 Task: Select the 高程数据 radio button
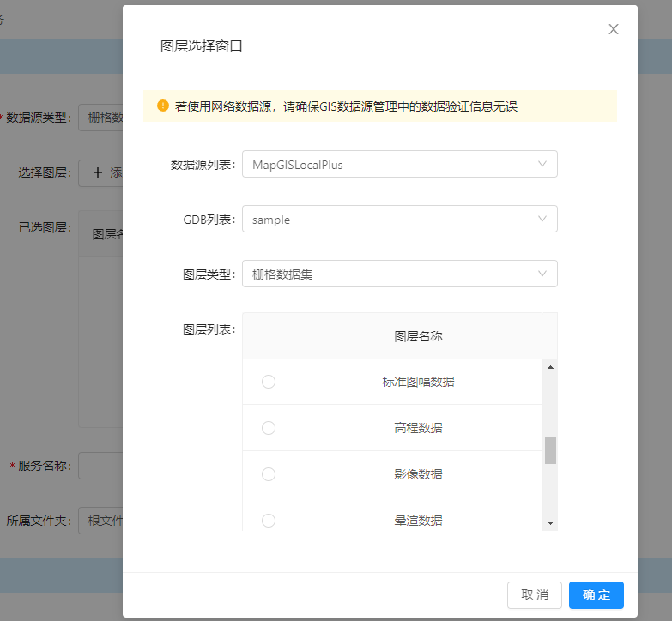coord(269,428)
